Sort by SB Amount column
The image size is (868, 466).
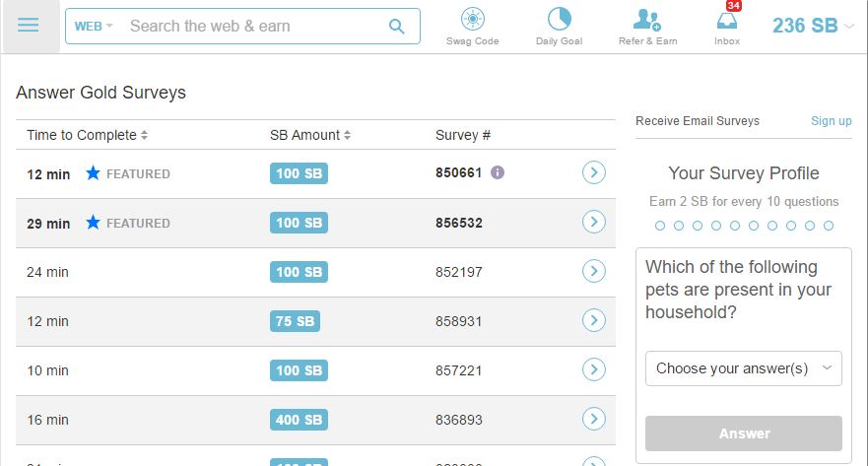coord(310,135)
